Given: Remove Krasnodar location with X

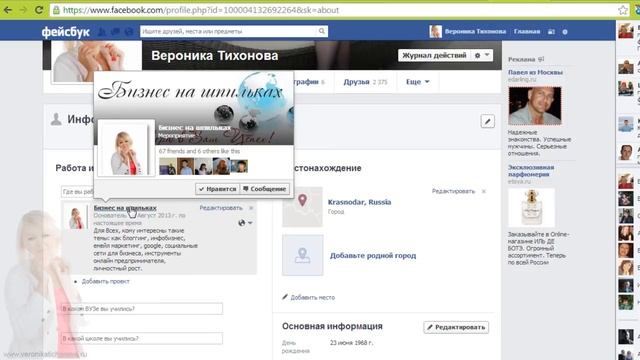Looking at the screenshot, I should click(x=484, y=191).
